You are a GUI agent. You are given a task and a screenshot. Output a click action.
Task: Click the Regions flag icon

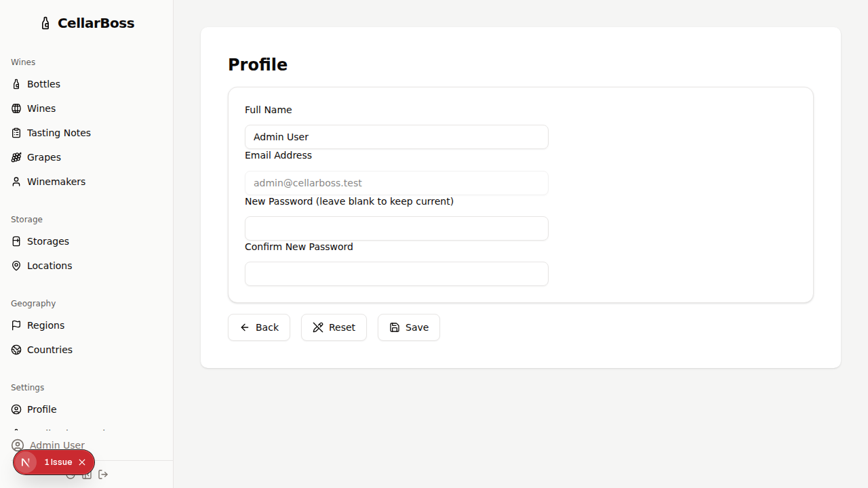point(16,325)
